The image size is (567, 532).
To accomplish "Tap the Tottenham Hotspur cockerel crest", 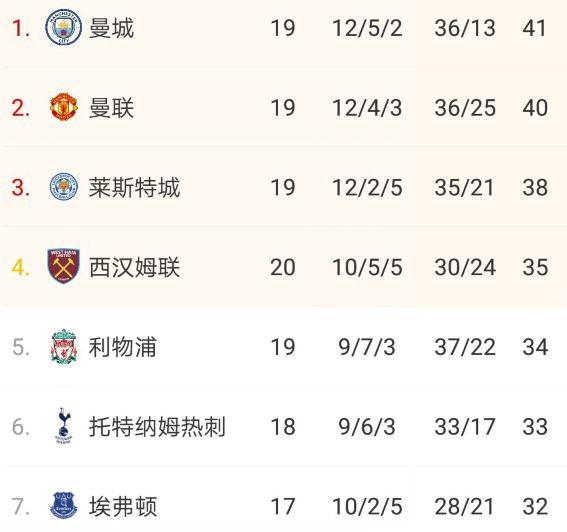I will coord(64,426).
